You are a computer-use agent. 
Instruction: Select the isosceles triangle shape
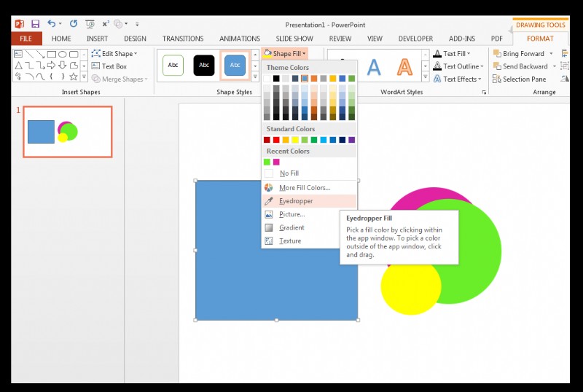point(18,66)
